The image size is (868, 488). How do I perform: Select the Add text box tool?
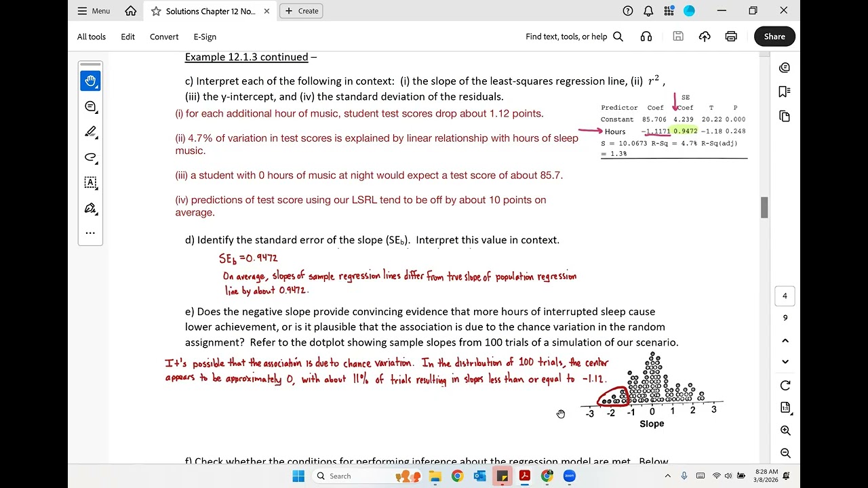[x=91, y=182]
